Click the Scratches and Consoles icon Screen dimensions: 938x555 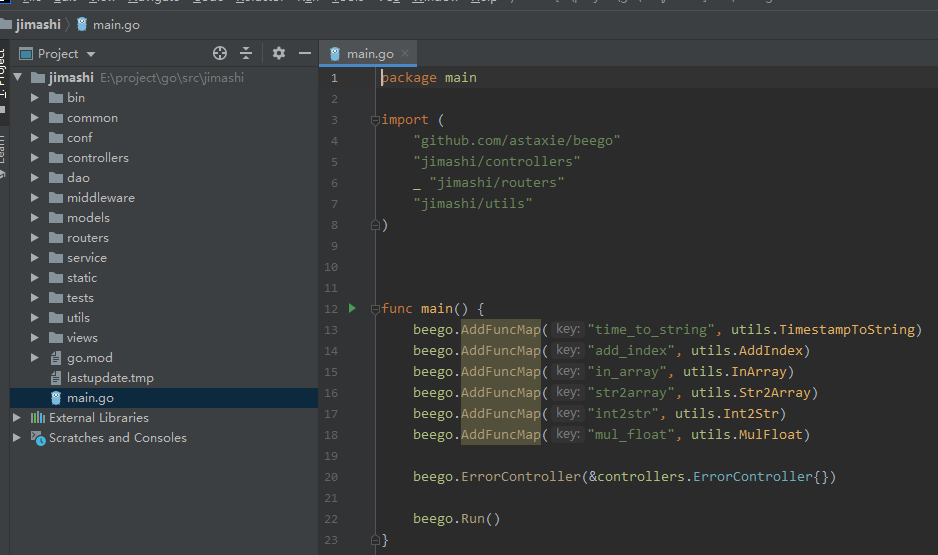coord(38,438)
